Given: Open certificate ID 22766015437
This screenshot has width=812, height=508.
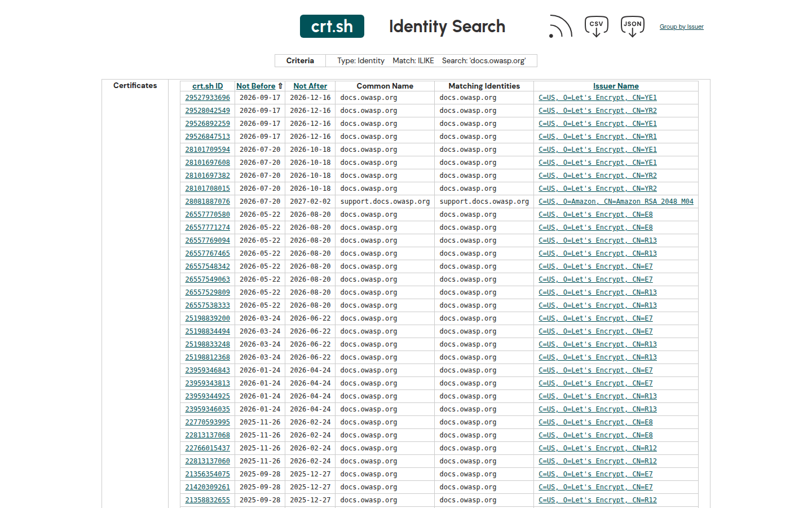Looking at the screenshot, I should point(208,448).
